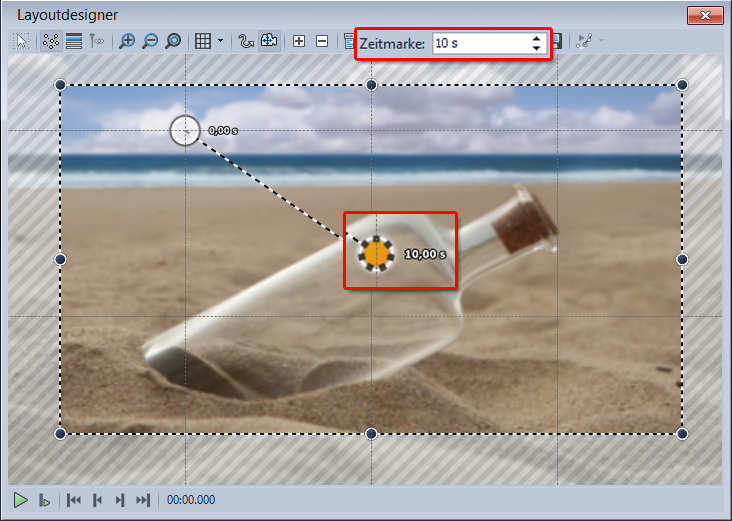Select the 0,00 s start keyframe marker

(x=185, y=130)
